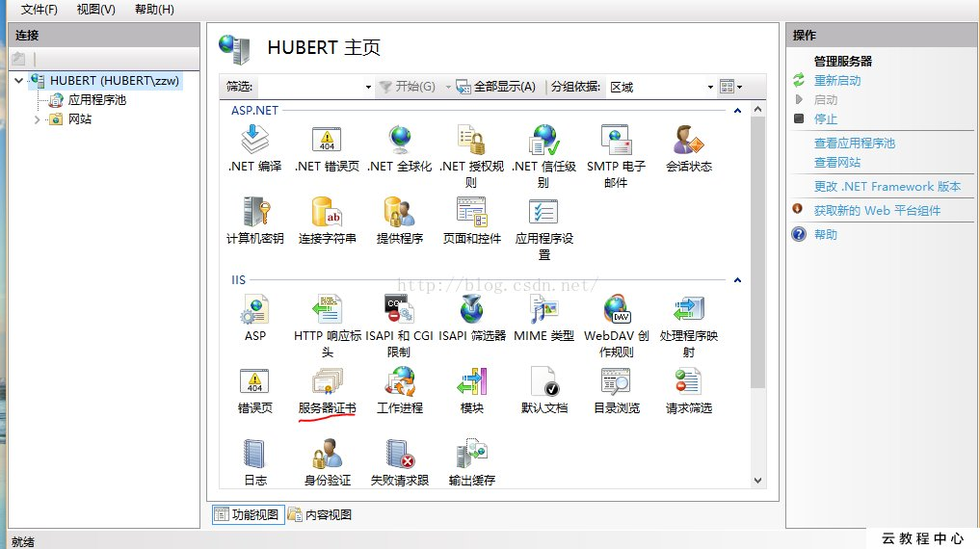Collapse the ASP.NET group section
This screenshot has width=980, height=549.
pos(737,111)
